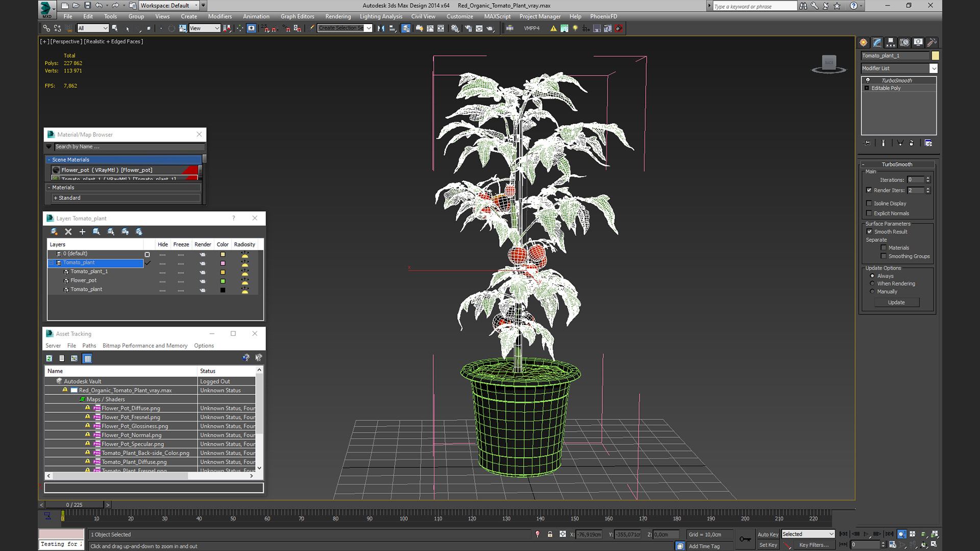Enable Separate by Materials checkbox

pyautogui.click(x=884, y=248)
